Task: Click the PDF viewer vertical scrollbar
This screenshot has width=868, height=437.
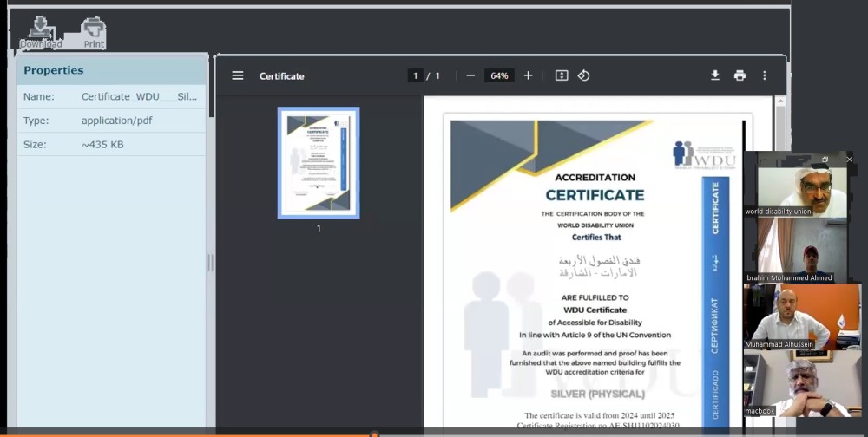Action: (x=780, y=127)
